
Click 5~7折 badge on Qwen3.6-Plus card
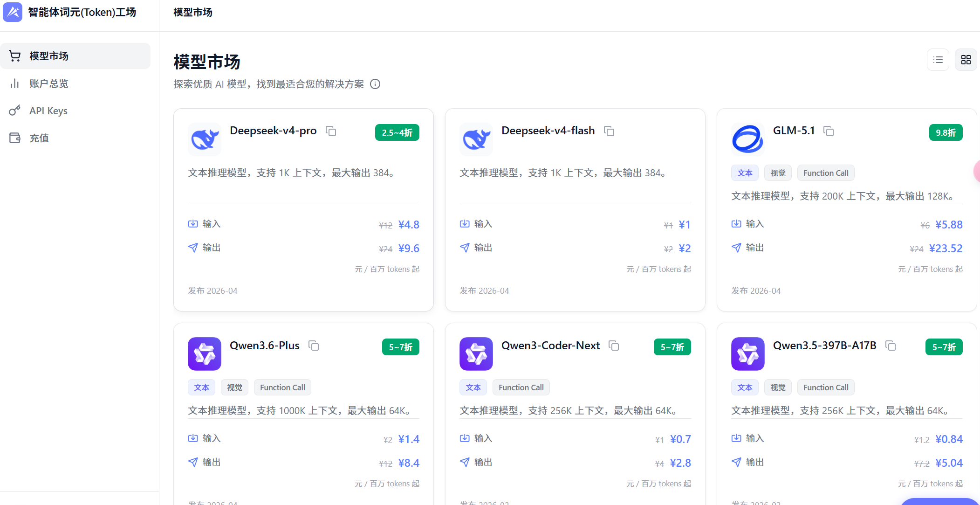pyautogui.click(x=401, y=347)
